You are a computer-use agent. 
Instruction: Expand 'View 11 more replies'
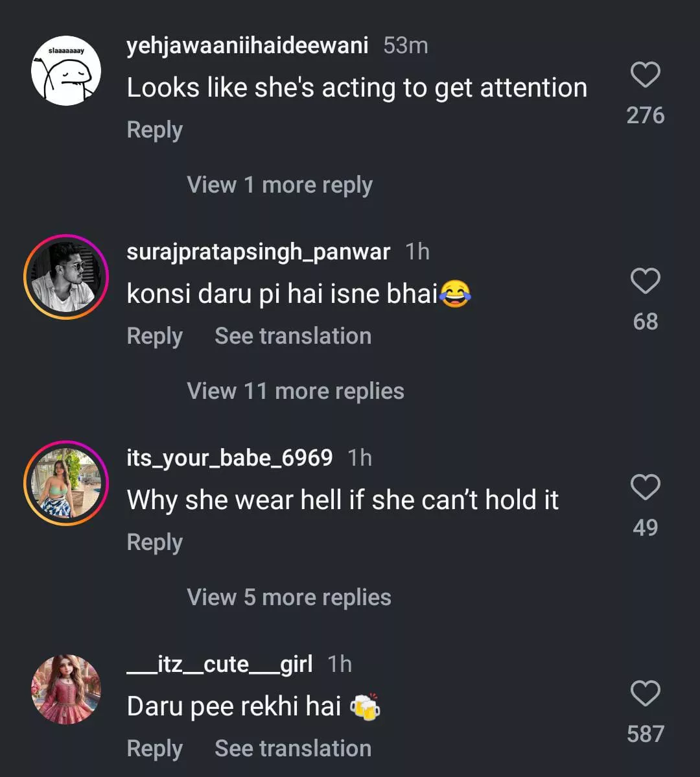pos(295,391)
